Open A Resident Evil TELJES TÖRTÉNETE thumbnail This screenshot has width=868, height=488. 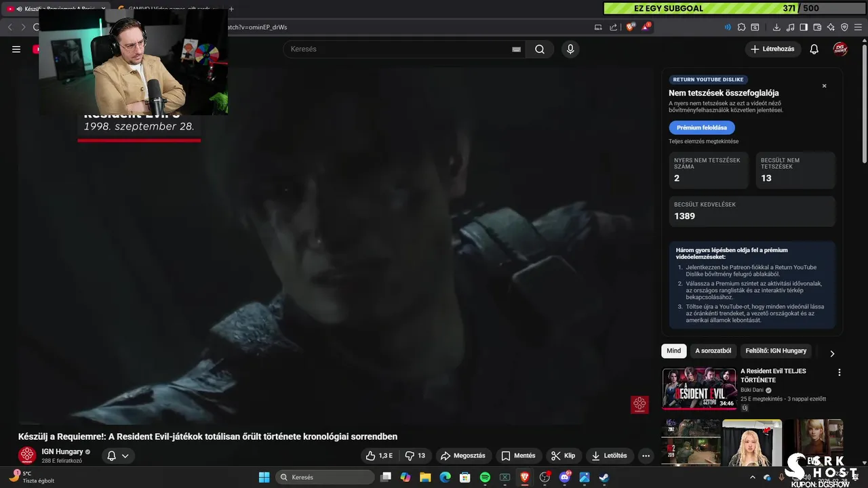(699, 388)
